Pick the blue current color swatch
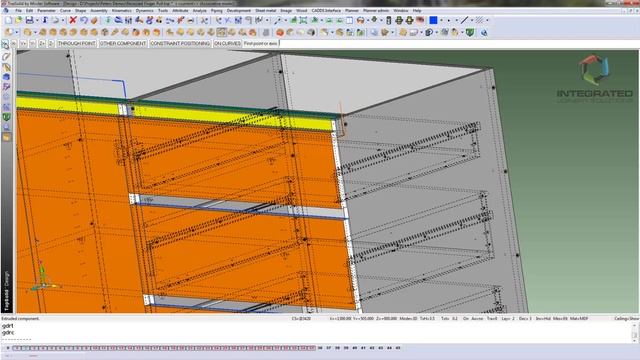Image resolution: width=640 pixels, height=360 pixels. tap(433, 20)
